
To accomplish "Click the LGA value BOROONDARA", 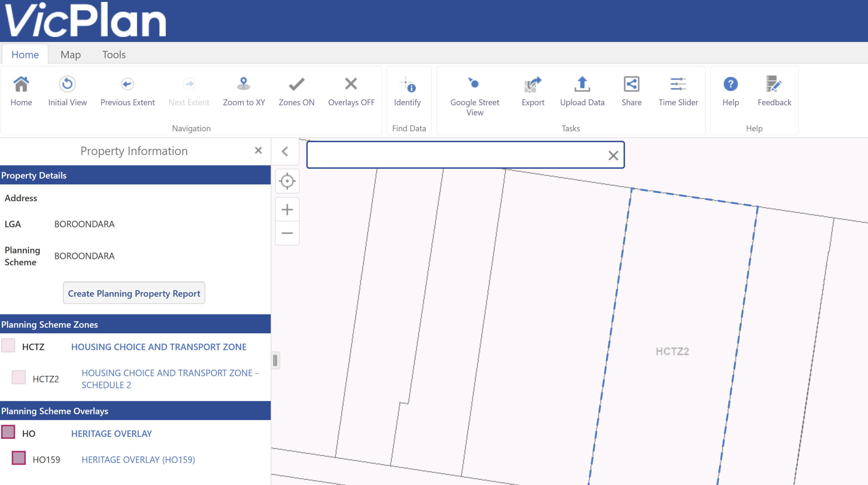I will [x=84, y=224].
